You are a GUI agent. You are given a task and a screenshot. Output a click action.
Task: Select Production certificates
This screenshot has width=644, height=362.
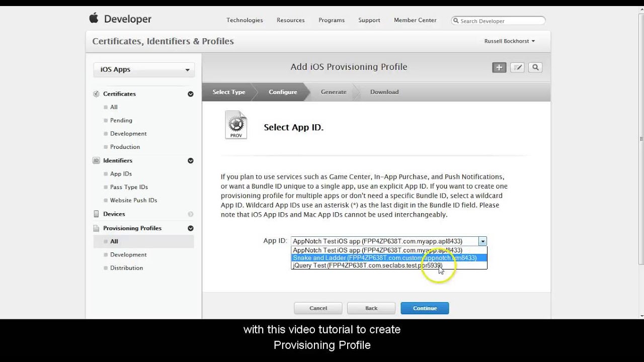[125, 147]
